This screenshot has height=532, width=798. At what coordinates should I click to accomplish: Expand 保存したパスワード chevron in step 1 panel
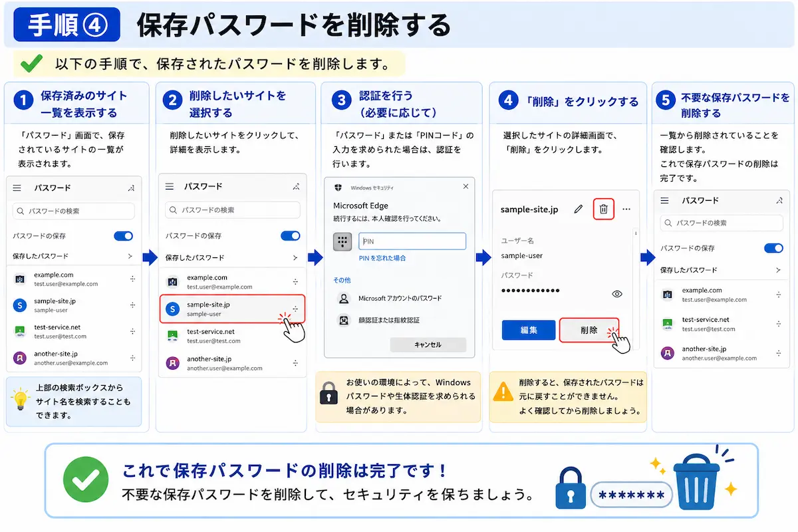pos(131,256)
